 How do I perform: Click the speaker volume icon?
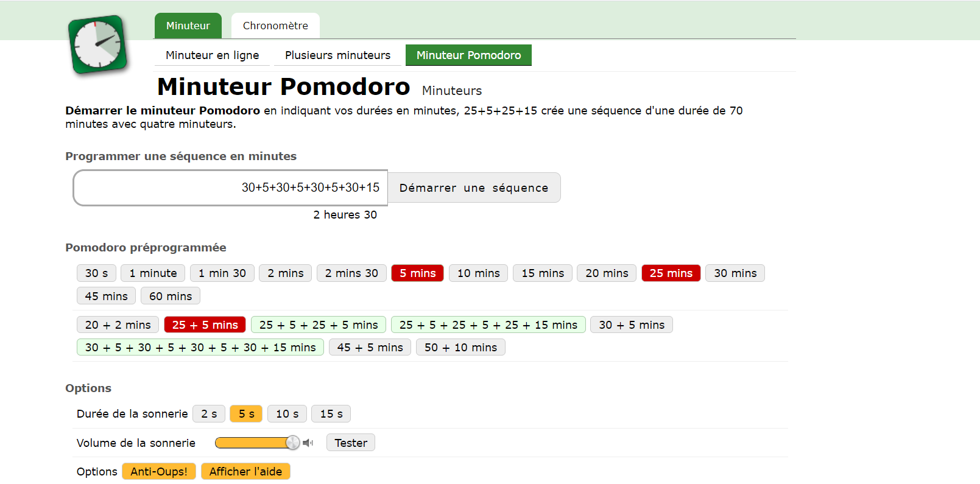(308, 443)
